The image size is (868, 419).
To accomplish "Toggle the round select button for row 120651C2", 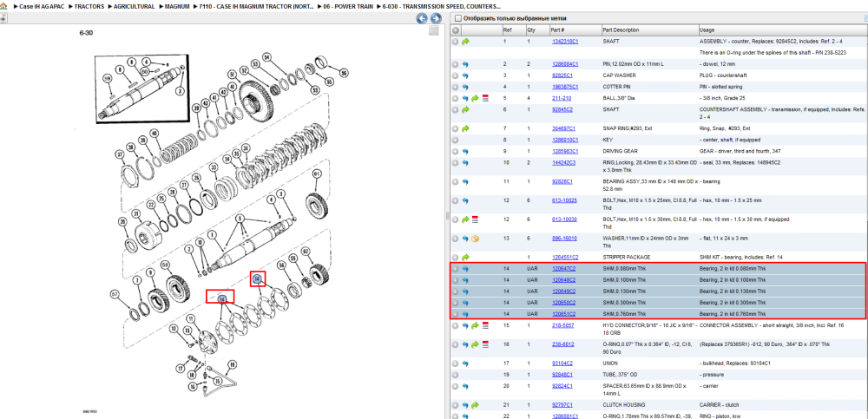I will coord(456,314).
